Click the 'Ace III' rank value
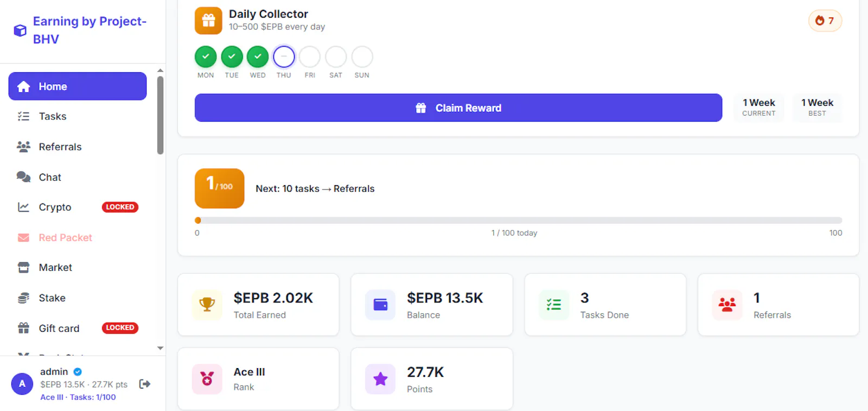Viewport: 868px width, 411px height. click(250, 372)
